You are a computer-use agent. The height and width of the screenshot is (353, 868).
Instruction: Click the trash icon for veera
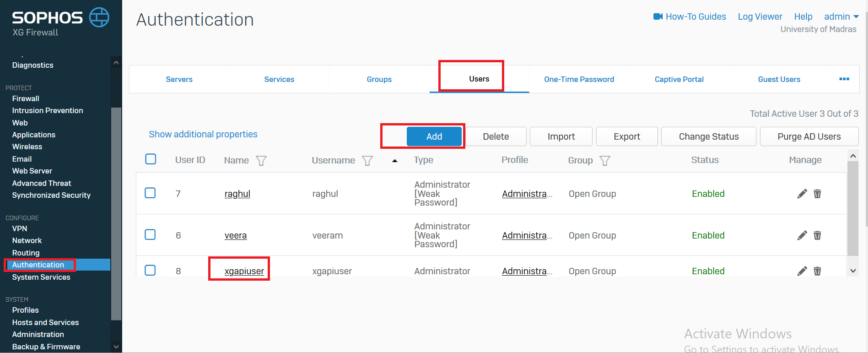pyautogui.click(x=817, y=235)
